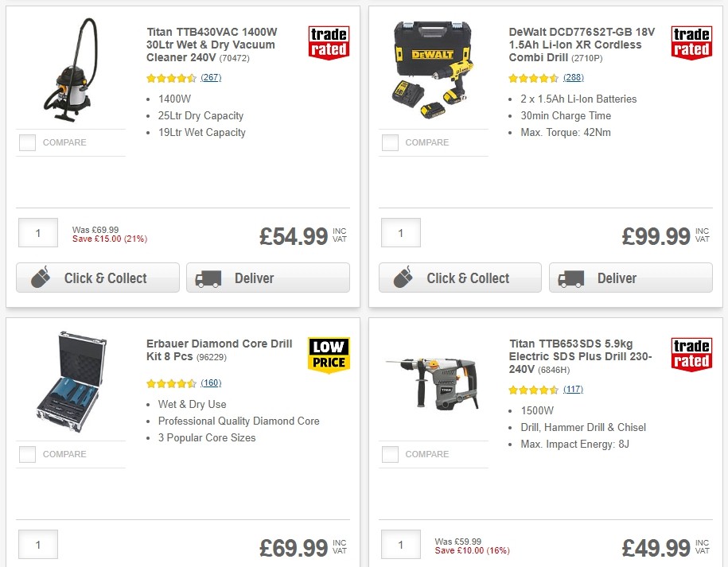Choose Deliver for the Titan vacuum cleaner
Image resolution: width=728 pixels, height=567 pixels.
point(268,278)
